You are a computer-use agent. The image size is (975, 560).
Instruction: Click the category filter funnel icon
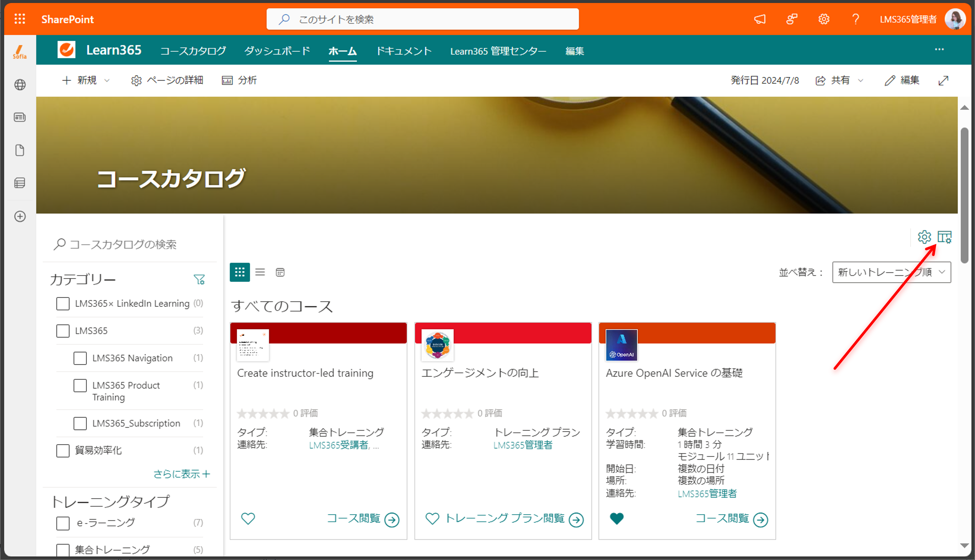click(199, 279)
